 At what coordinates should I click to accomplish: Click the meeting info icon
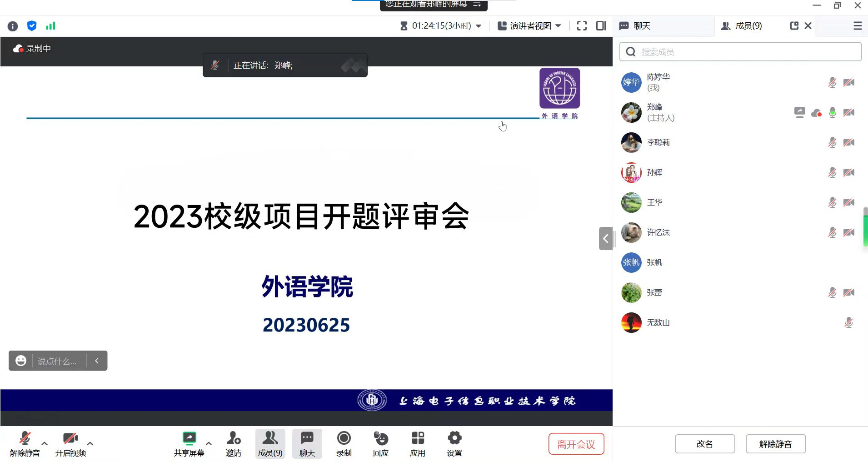click(13, 26)
